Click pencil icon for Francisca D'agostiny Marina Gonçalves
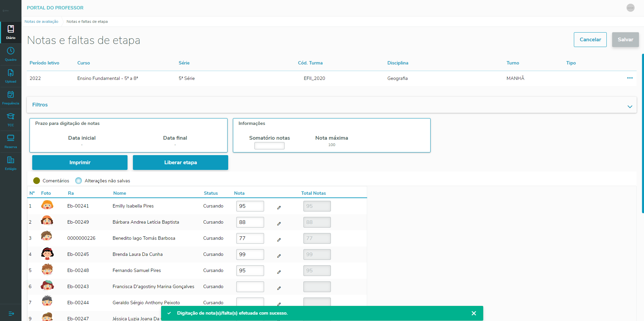The width and height of the screenshot is (644, 321). coord(279,288)
